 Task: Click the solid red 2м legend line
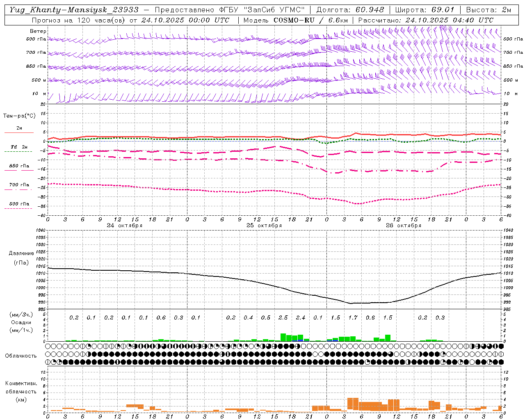(19, 132)
